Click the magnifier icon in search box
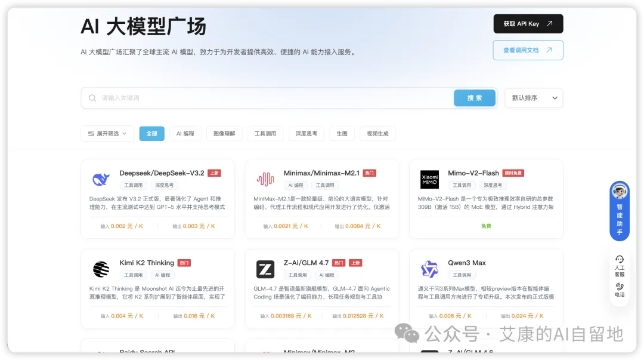 point(92,98)
